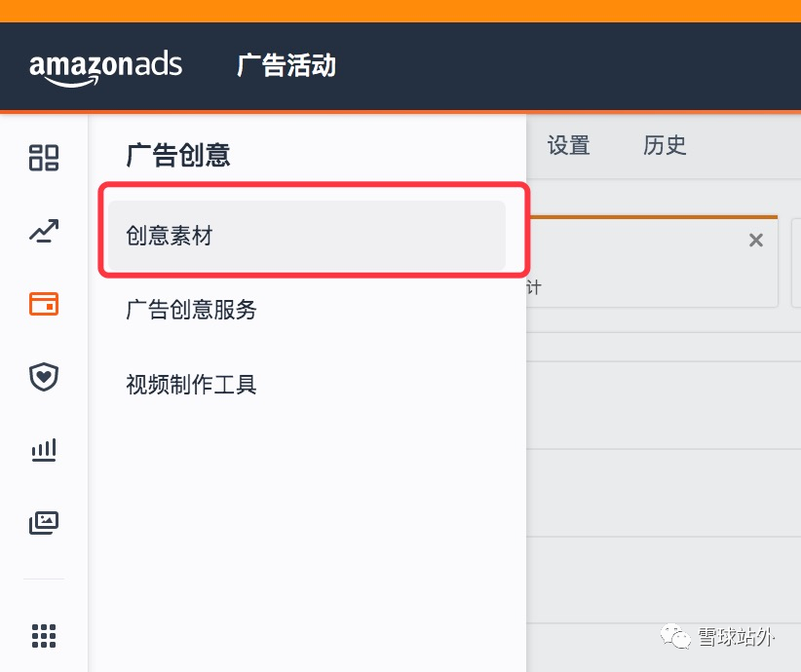Click the 计 metric label
801x672 pixels.
tap(534, 286)
